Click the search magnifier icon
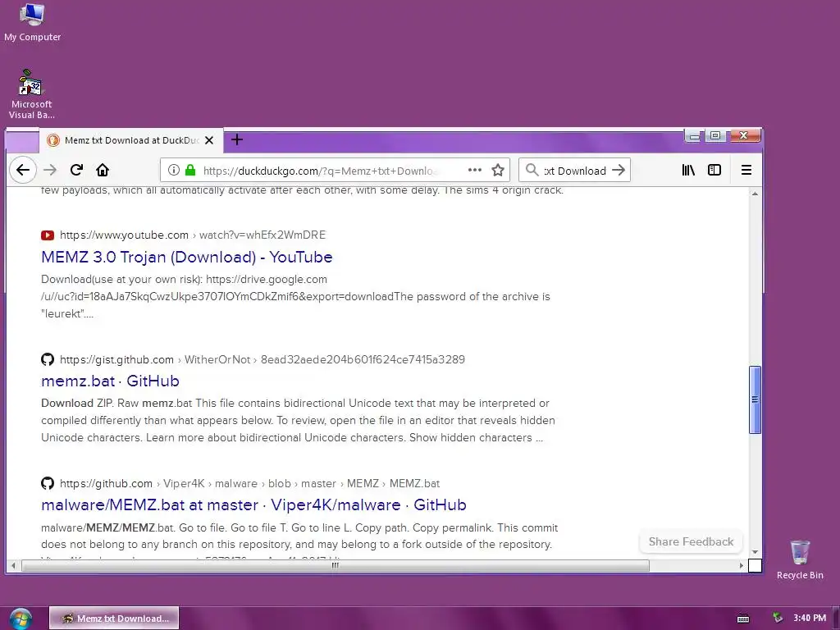 click(532, 171)
